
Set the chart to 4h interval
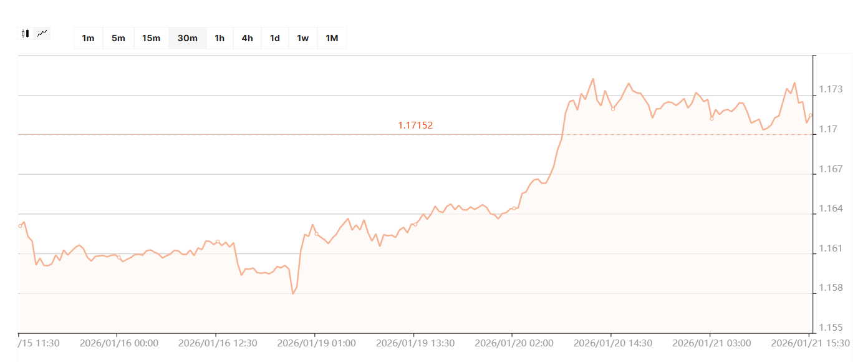247,38
